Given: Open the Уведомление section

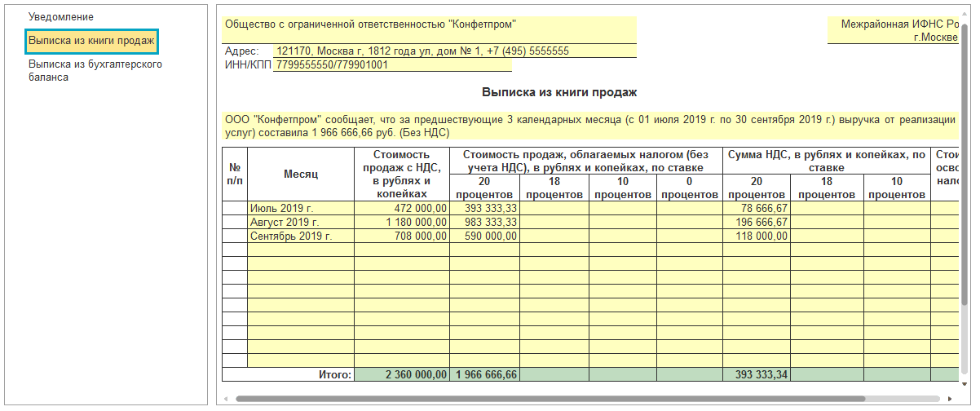Looking at the screenshot, I should 61,17.
